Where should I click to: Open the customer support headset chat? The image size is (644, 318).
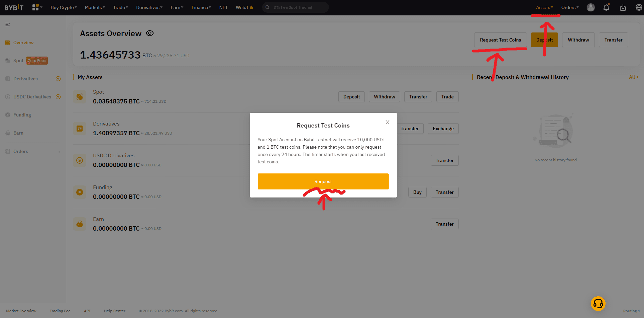tap(598, 304)
